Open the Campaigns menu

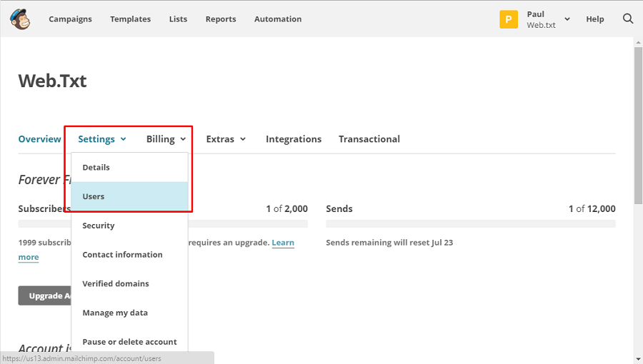pos(70,19)
